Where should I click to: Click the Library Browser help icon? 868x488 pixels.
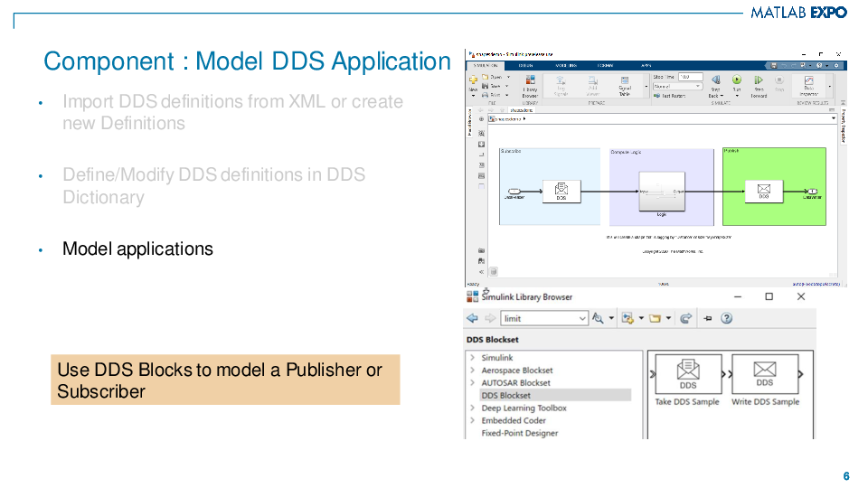tap(727, 318)
